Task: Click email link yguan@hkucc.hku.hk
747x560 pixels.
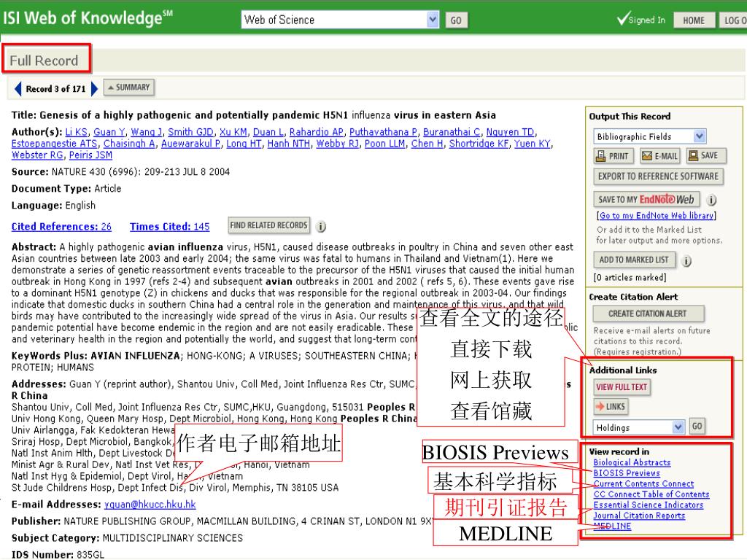Action: click(150, 505)
